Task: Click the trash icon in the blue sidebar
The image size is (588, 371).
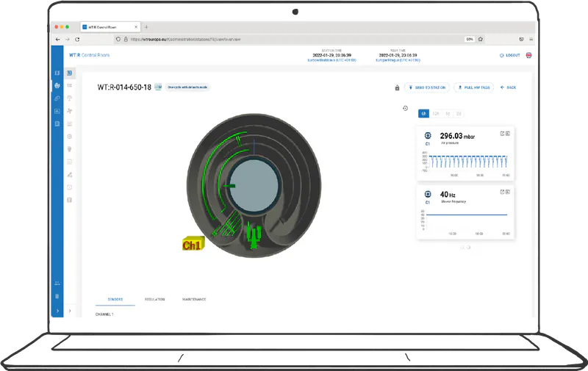Action: tap(57, 296)
